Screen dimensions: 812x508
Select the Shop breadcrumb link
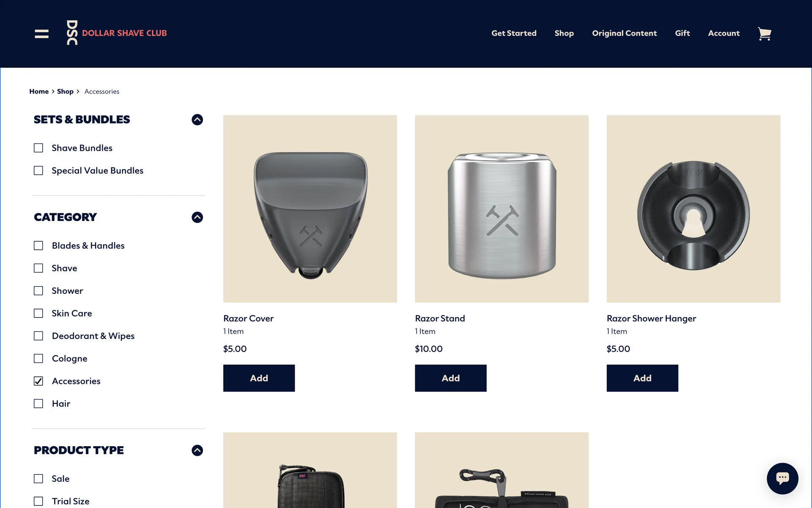click(65, 91)
